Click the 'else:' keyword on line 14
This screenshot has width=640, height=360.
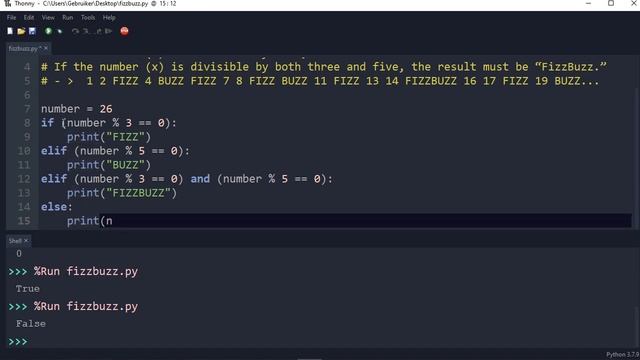(x=56, y=207)
